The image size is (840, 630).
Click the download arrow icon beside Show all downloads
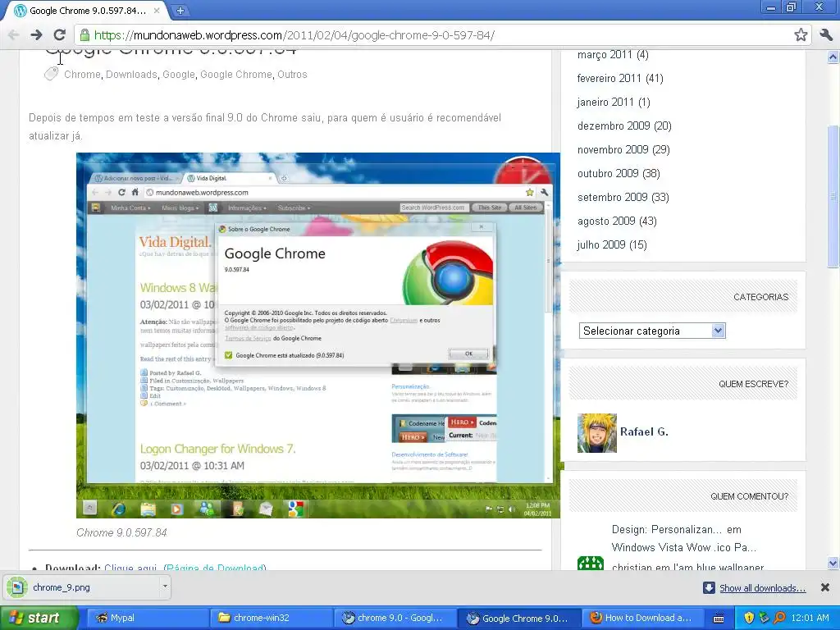[x=709, y=587]
